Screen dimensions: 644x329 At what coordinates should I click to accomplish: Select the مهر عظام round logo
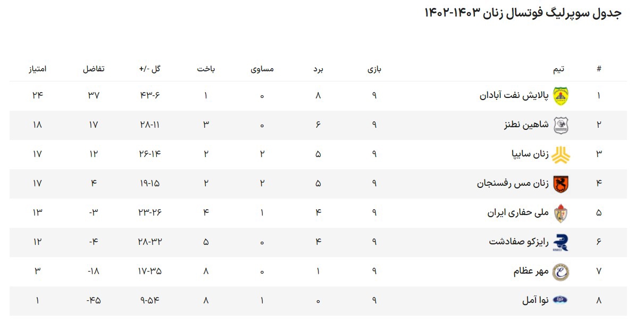(x=561, y=272)
